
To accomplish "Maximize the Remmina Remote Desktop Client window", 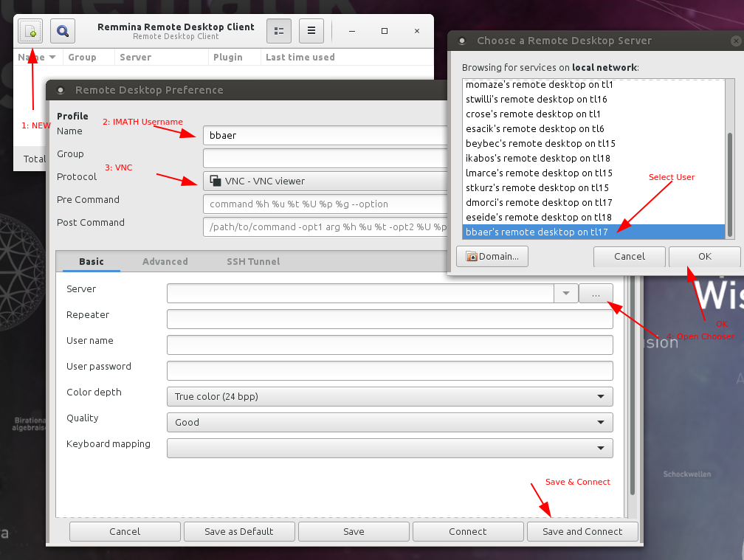I will pyautogui.click(x=385, y=31).
